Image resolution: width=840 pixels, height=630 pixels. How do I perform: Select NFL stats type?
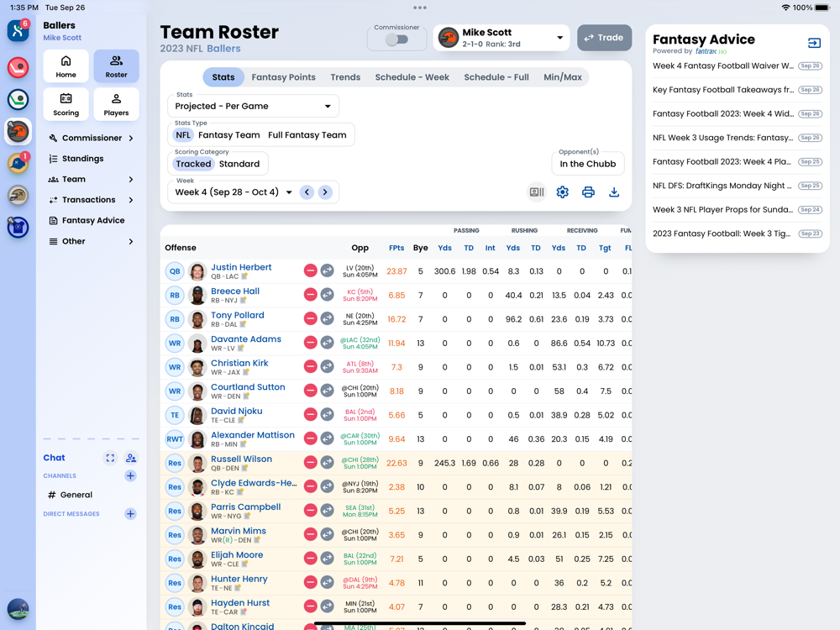[x=183, y=135]
